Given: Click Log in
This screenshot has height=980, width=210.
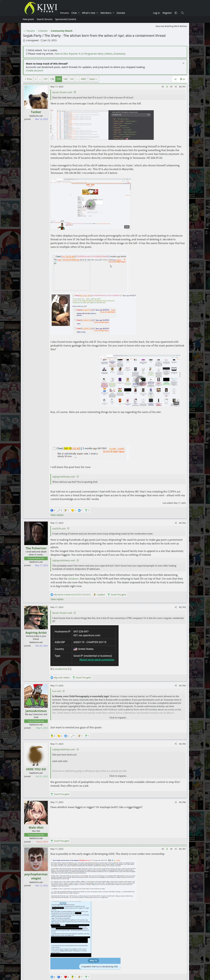Looking at the screenshot, I should (156, 13).
